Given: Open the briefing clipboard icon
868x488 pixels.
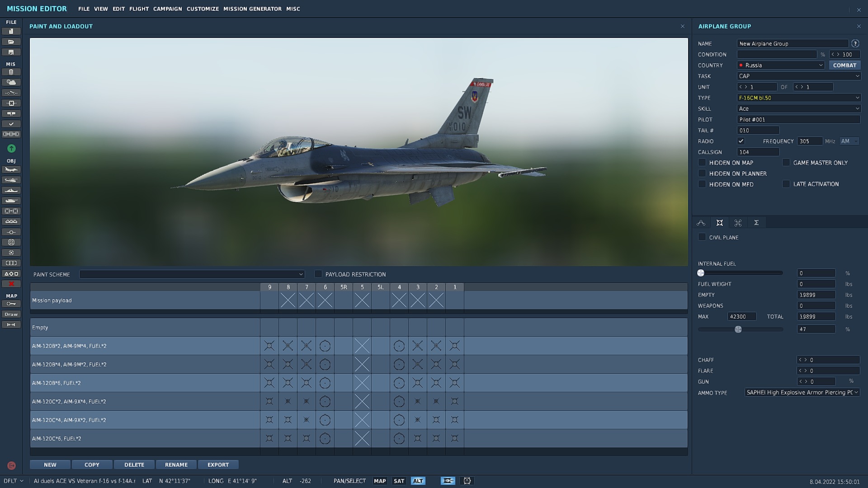Looking at the screenshot, I should tap(11, 72).
